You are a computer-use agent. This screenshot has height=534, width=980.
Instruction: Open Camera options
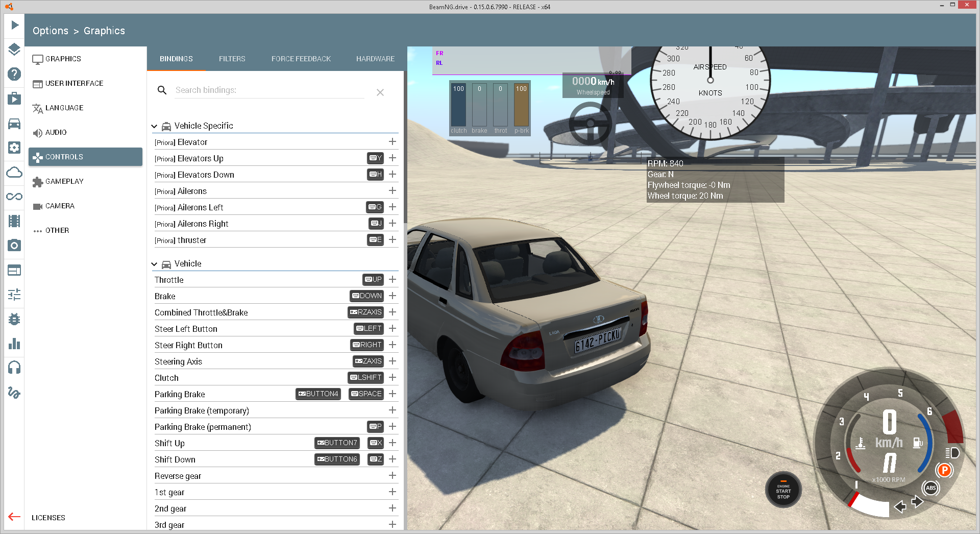tap(85, 206)
